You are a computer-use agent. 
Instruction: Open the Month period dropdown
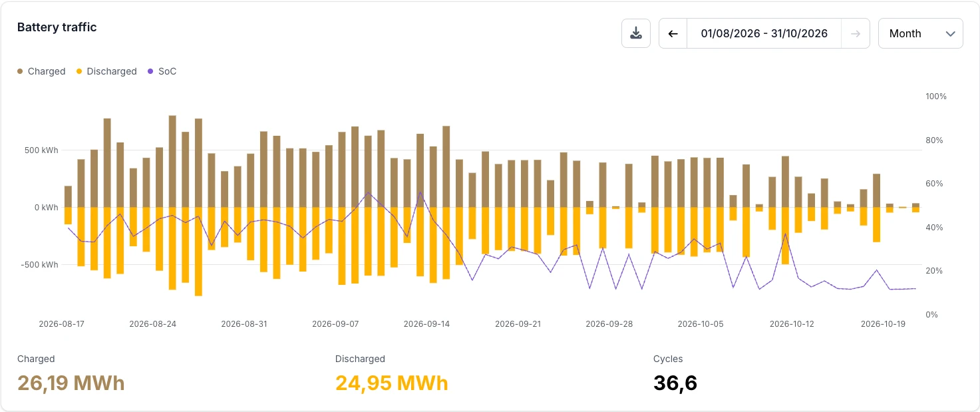click(921, 33)
